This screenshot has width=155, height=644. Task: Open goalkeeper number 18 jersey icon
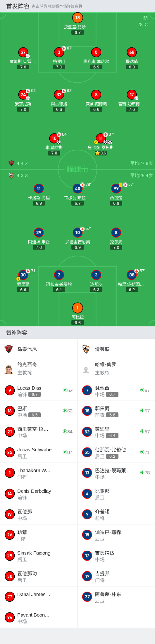pos(77,18)
